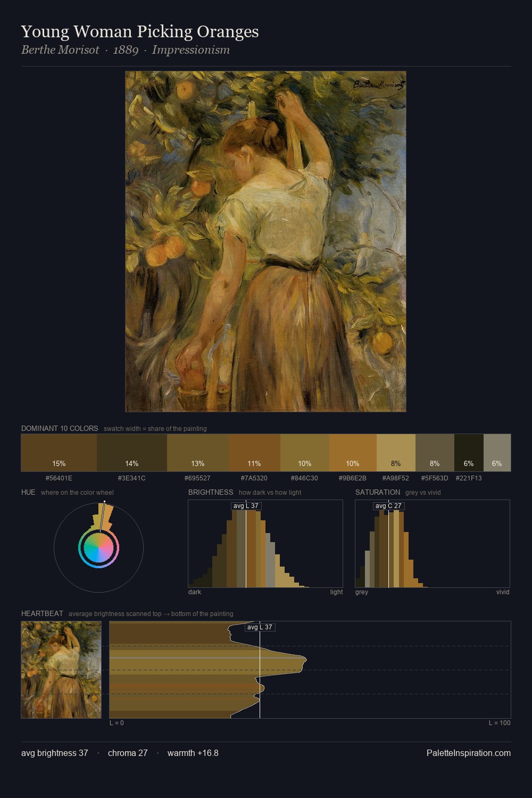Click the 'chroma 27' footer text
This screenshot has width=532, height=798.
click(x=128, y=753)
